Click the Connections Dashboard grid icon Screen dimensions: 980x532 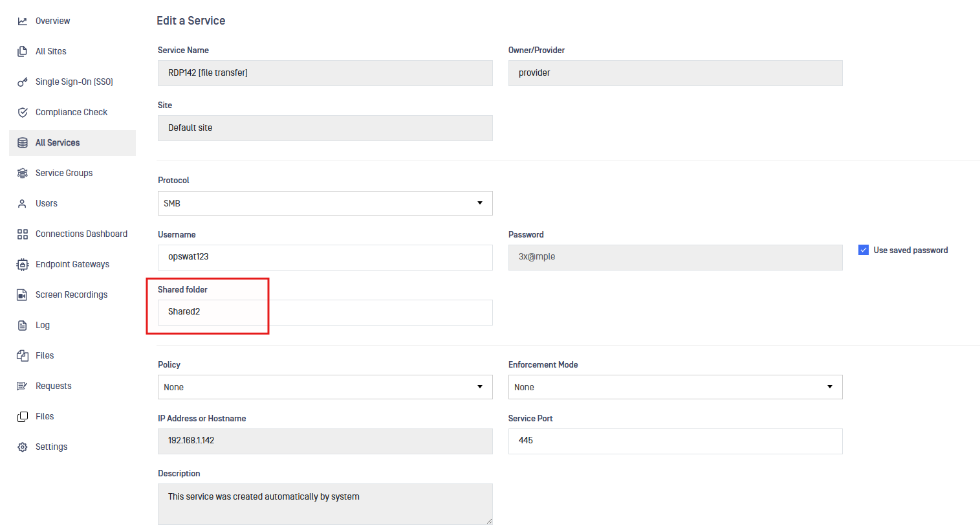point(23,234)
